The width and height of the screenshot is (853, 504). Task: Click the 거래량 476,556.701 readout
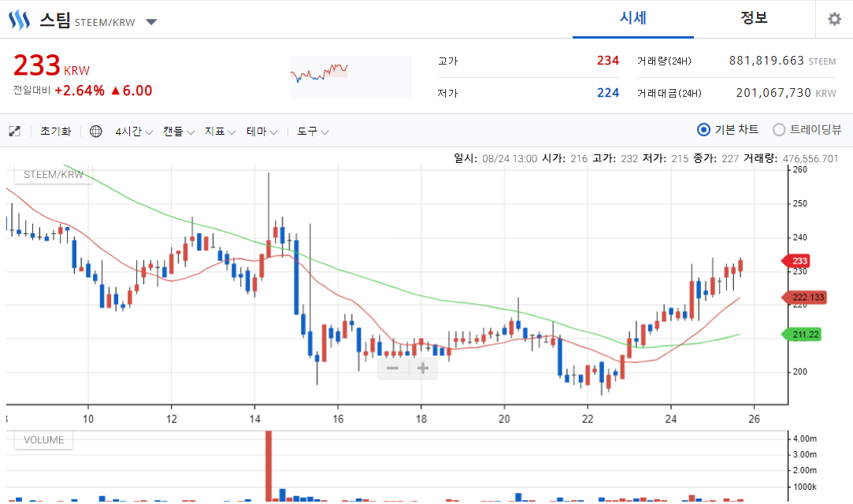[x=791, y=159]
